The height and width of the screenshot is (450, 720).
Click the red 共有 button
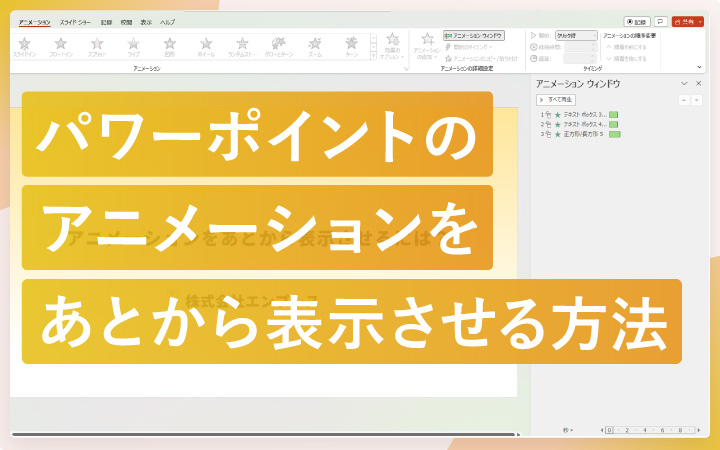pos(684,22)
